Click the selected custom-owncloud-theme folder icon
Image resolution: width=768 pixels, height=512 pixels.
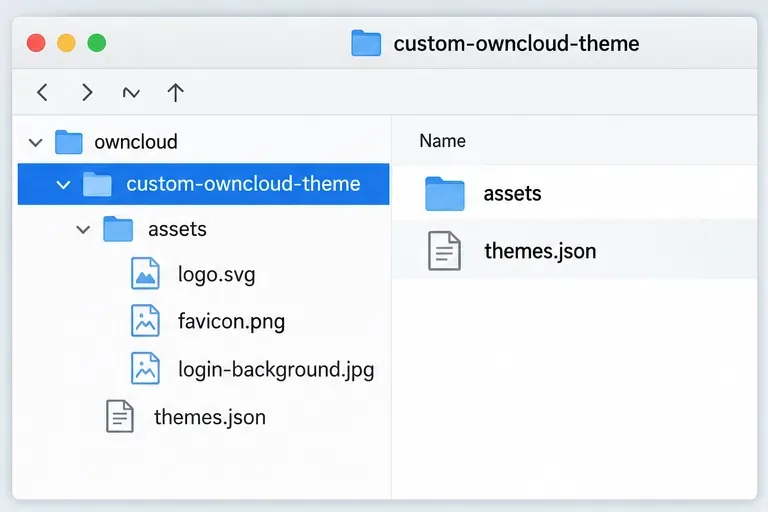tap(97, 184)
